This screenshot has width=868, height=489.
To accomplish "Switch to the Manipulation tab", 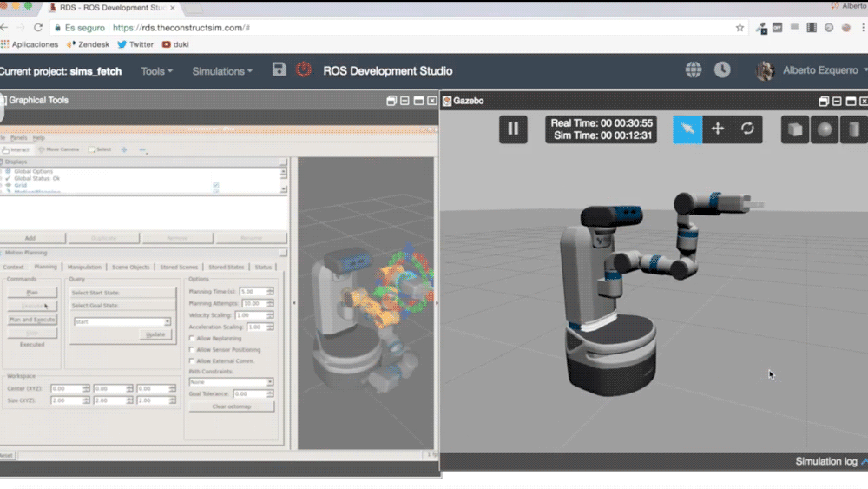I will point(84,267).
